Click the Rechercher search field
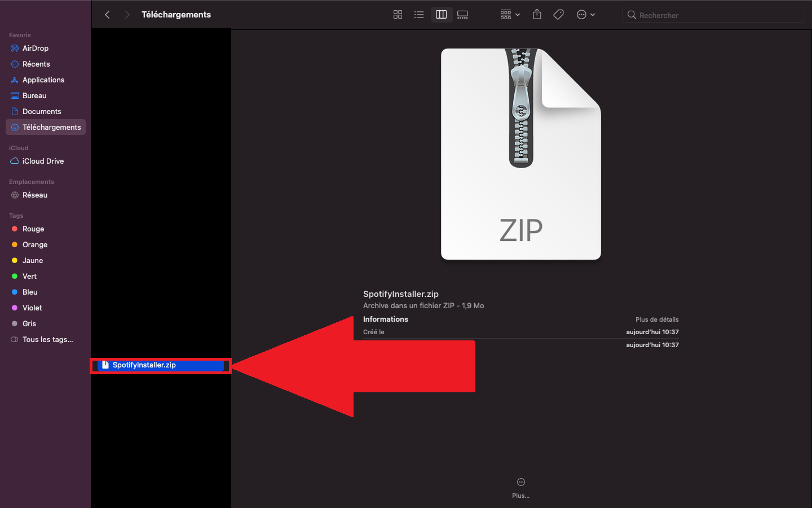Screen dimensions: 812x508 point(713,15)
